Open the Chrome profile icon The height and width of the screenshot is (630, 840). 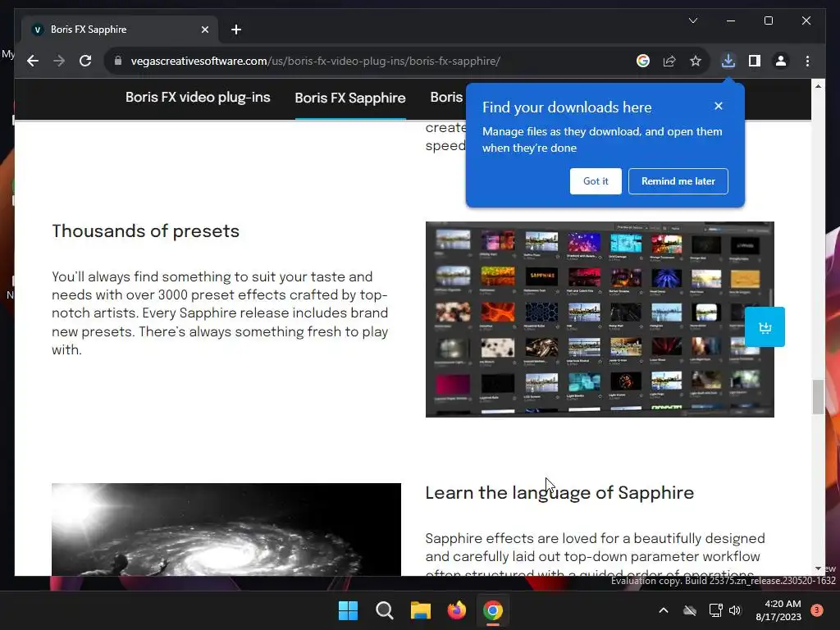pyautogui.click(x=781, y=61)
